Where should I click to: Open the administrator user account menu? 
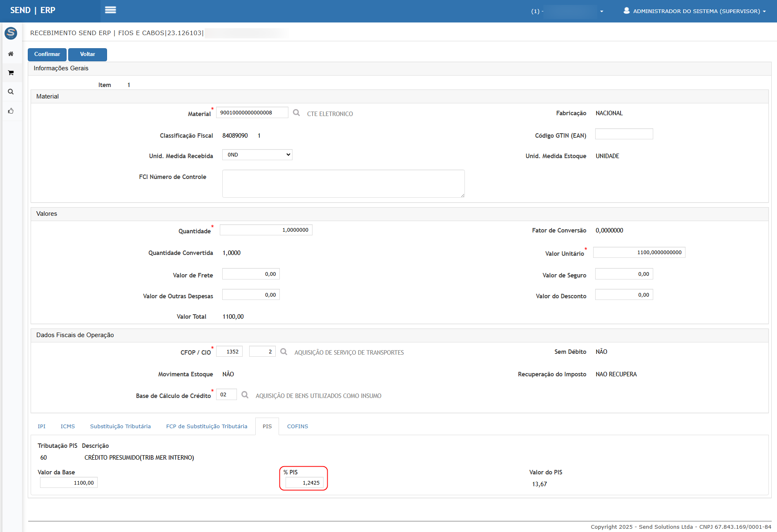pyautogui.click(x=694, y=11)
